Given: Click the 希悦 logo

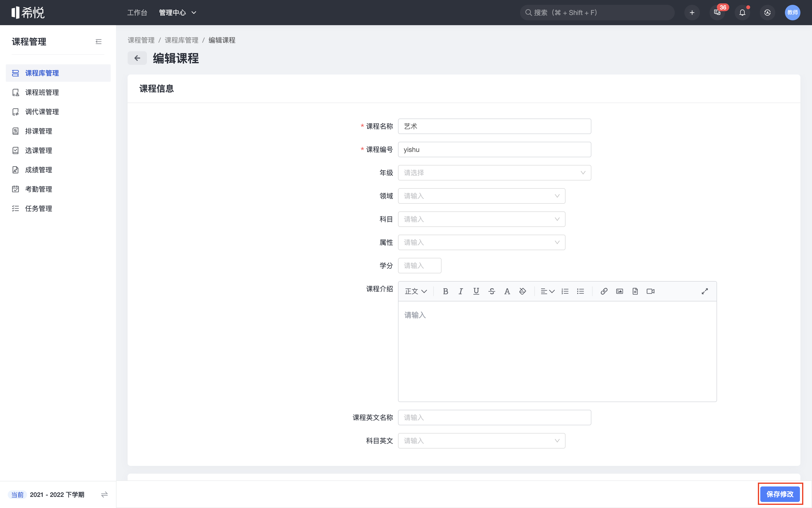Looking at the screenshot, I should tap(28, 12).
